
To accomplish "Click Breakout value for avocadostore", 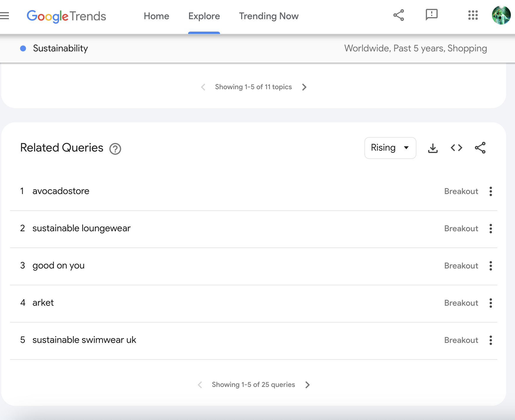I will click(x=461, y=191).
